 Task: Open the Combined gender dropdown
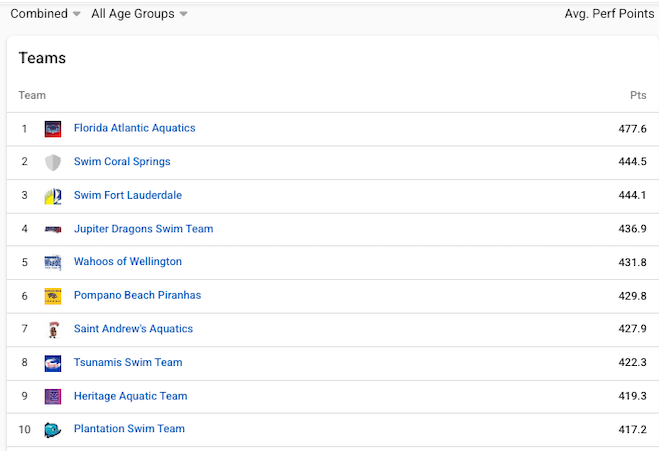[45, 14]
